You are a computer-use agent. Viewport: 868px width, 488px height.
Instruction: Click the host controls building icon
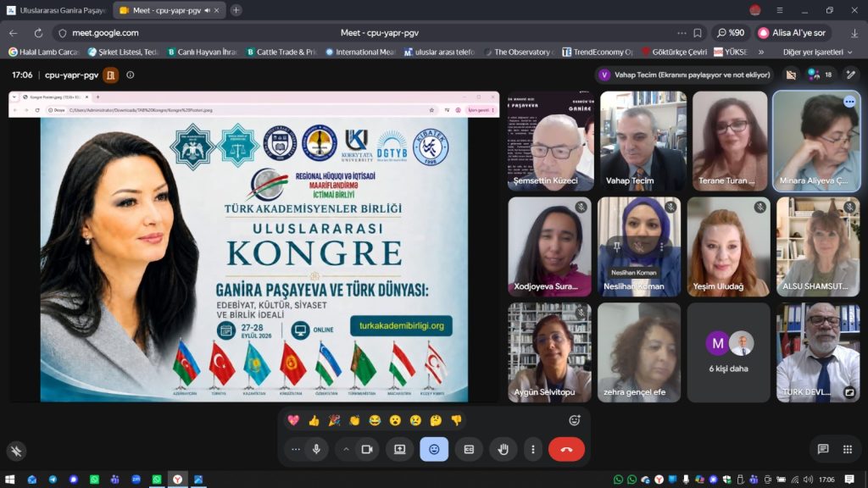pyautogui.click(x=111, y=75)
